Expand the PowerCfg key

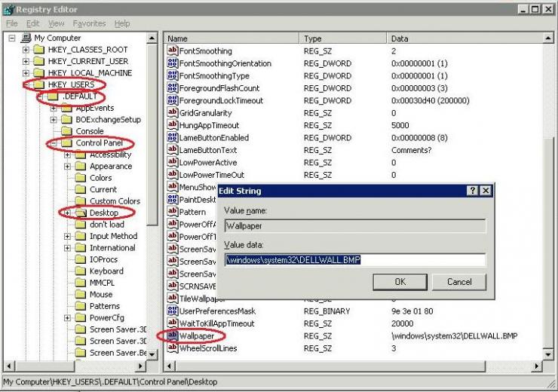tap(67, 317)
